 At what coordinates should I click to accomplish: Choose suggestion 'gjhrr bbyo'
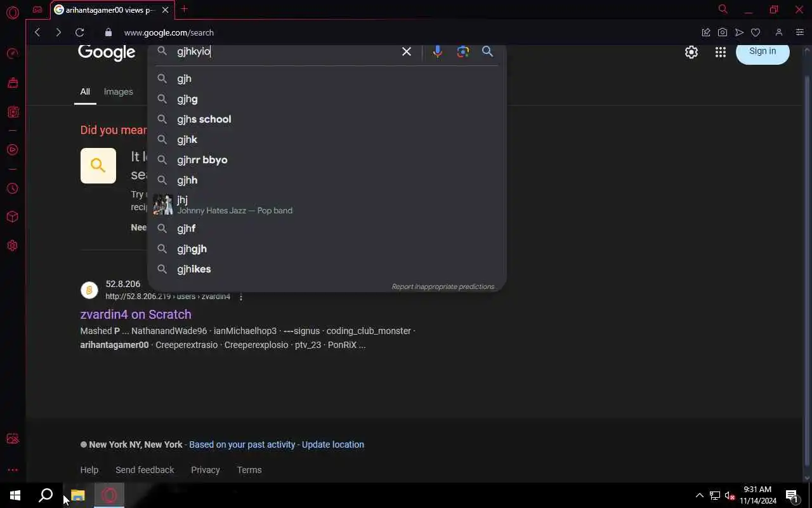pyautogui.click(x=327, y=160)
